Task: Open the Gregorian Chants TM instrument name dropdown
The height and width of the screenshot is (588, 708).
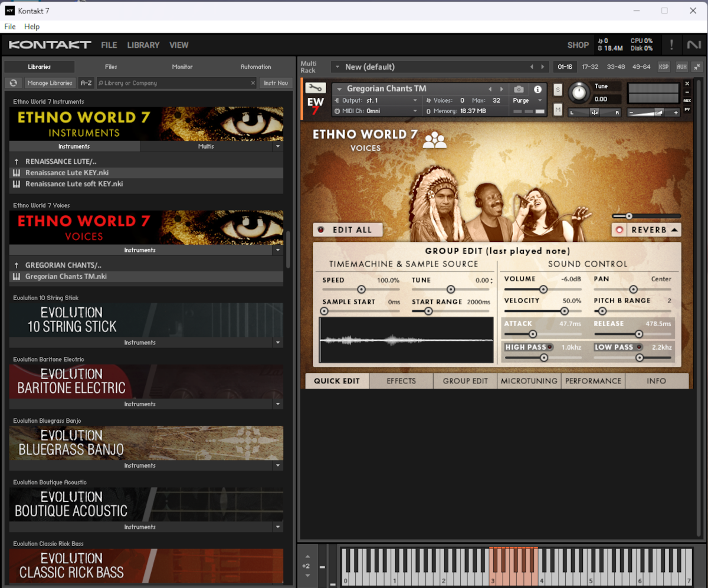Action: 339,89
